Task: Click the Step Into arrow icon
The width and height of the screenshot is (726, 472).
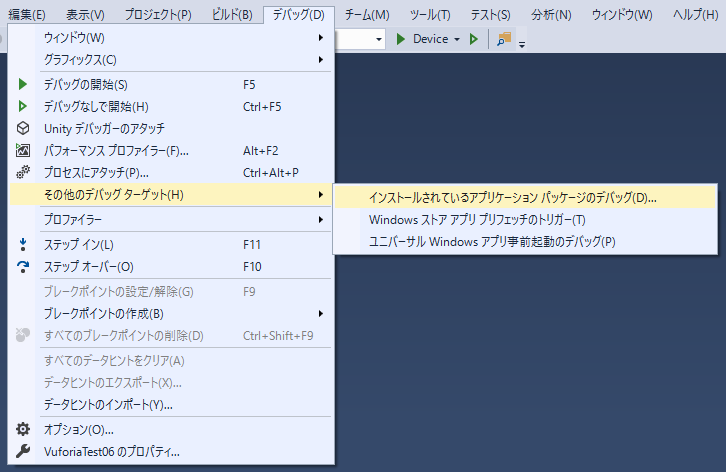Action: click(23, 245)
